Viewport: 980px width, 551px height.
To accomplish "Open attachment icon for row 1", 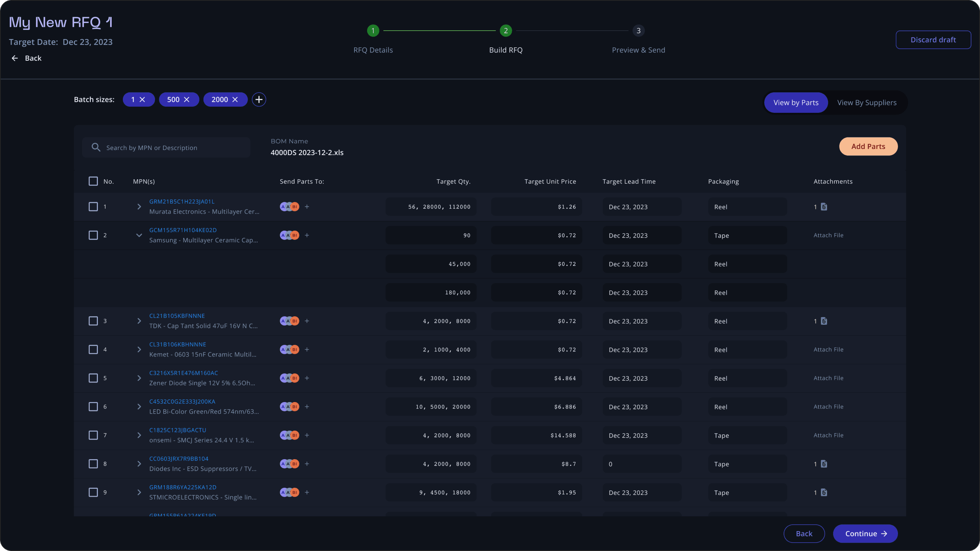I will coord(824,207).
